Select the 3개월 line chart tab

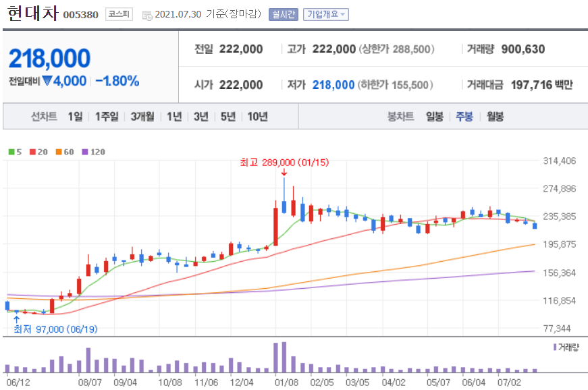point(142,117)
